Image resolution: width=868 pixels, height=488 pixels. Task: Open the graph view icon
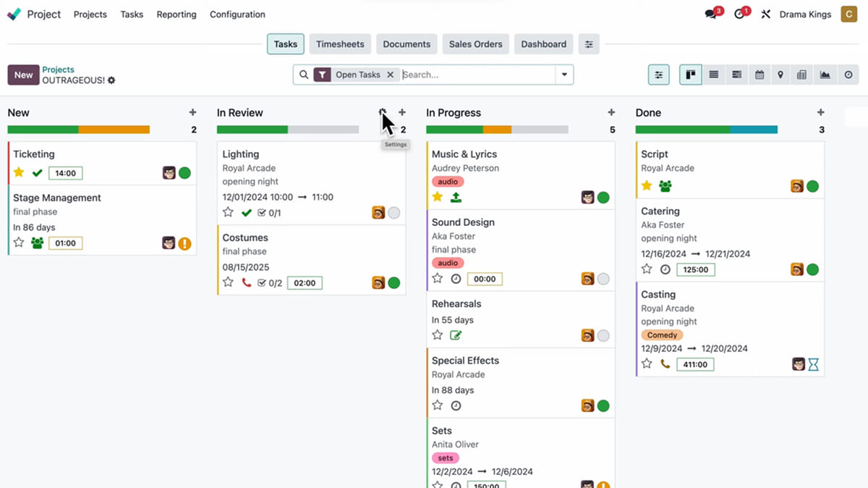click(x=825, y=75)
